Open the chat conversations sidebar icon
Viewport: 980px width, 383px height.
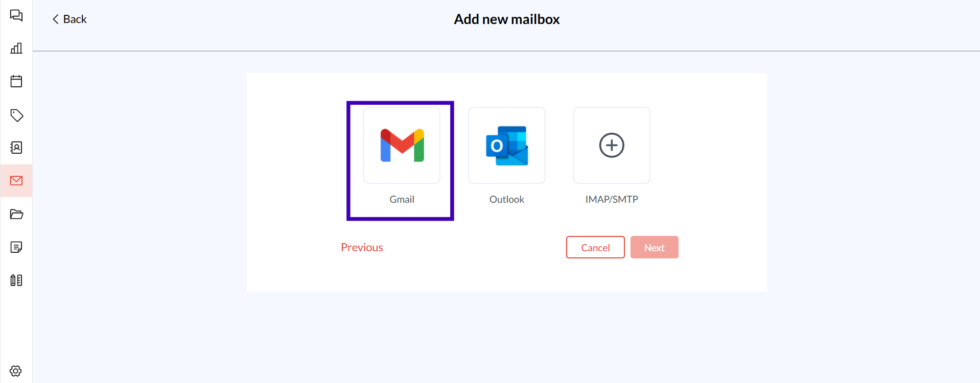(16, 15)
